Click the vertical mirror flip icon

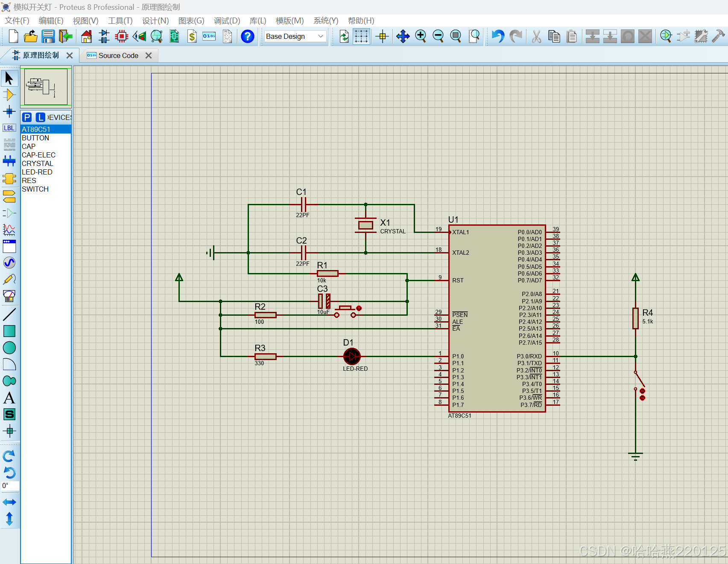coord(9,519)
